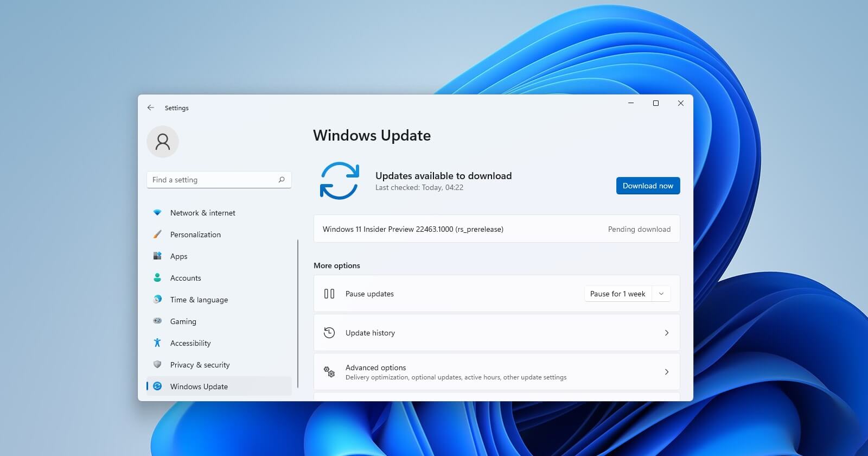The width and height of the screenshot is (868, 456).
Task: Go to Apps settings
Action: 219,256
